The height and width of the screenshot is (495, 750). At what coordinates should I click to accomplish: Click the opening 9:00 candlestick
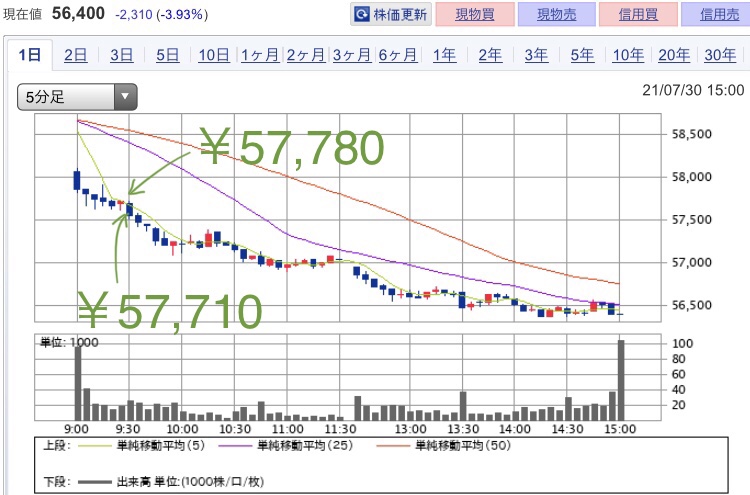pyautogui.click(x=77, y=180)
